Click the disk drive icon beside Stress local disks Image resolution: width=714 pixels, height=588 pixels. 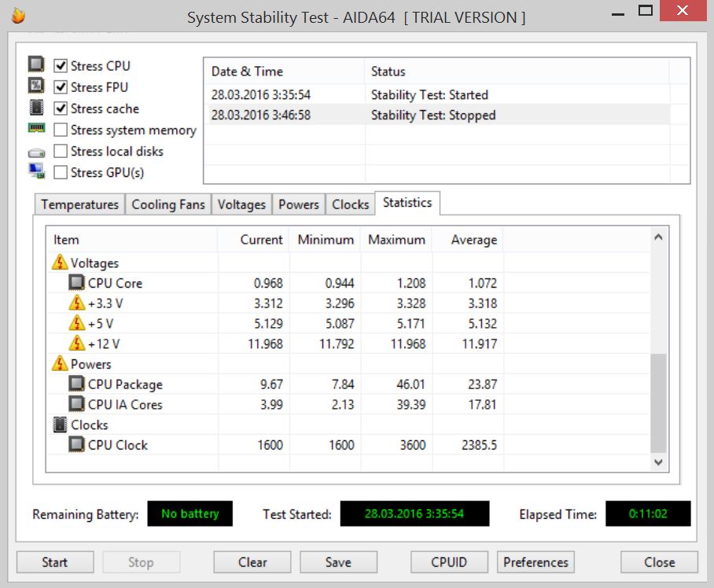point(36,153)
